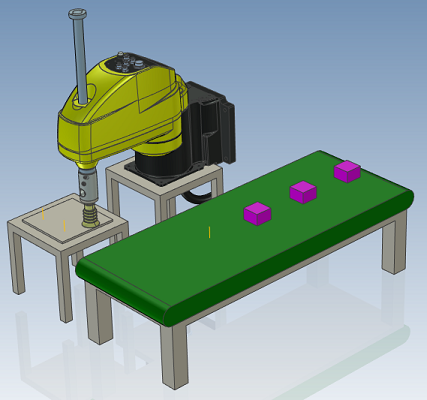The height and width of the screenshot is (400, 427).
Task: Click the magenta box nearest the conveyor's far end
Action: pyautogui.click(x=347, y=171)
